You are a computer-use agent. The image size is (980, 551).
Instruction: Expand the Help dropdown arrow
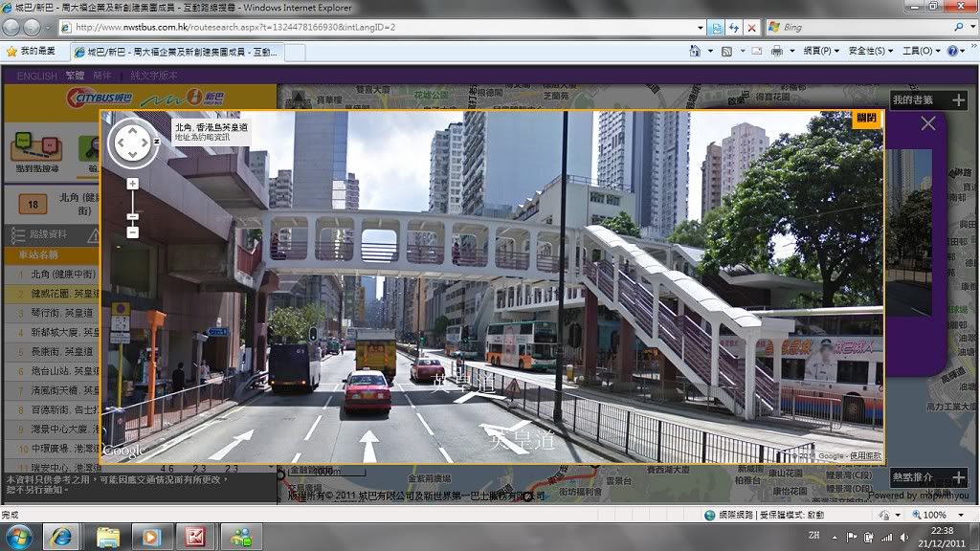click(x=963, y=52)
